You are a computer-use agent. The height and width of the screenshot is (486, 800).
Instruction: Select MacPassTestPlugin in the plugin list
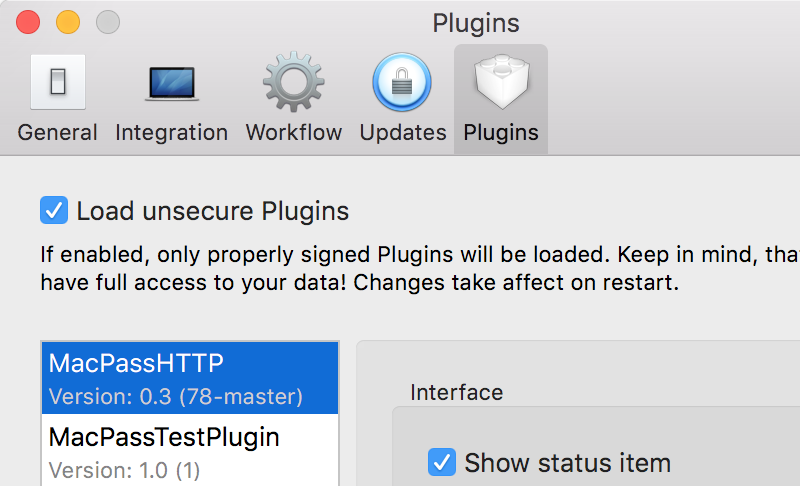190,450
